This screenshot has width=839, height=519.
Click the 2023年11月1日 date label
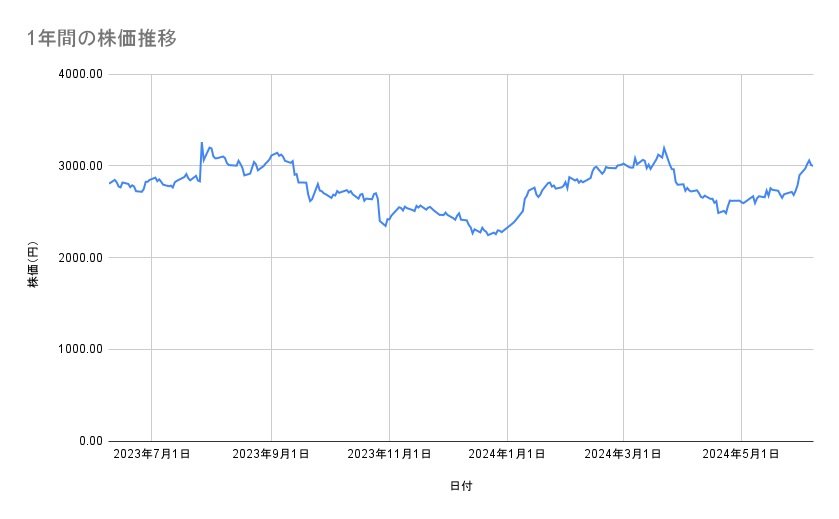pyautogui.click(x=389, y=455)
